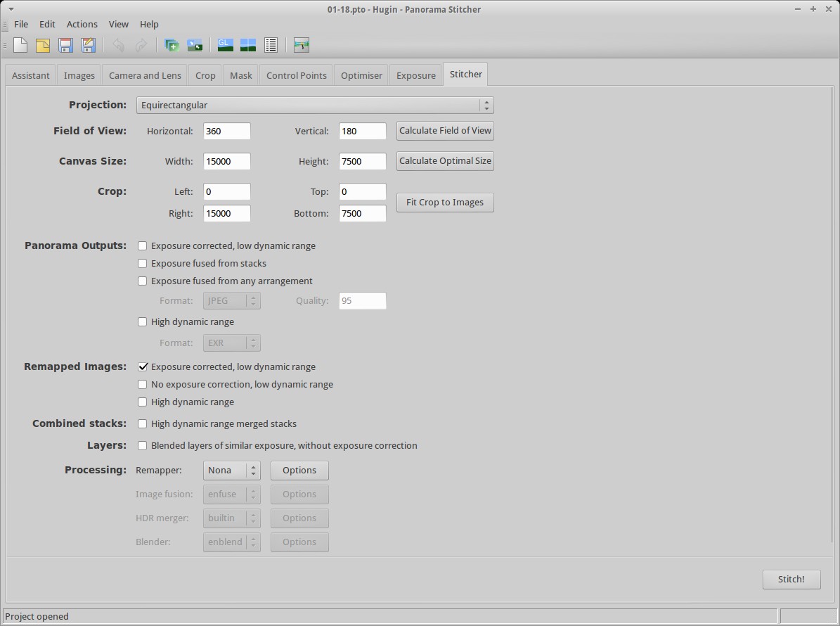Click the Save As icon with pencil

point(88,45)
